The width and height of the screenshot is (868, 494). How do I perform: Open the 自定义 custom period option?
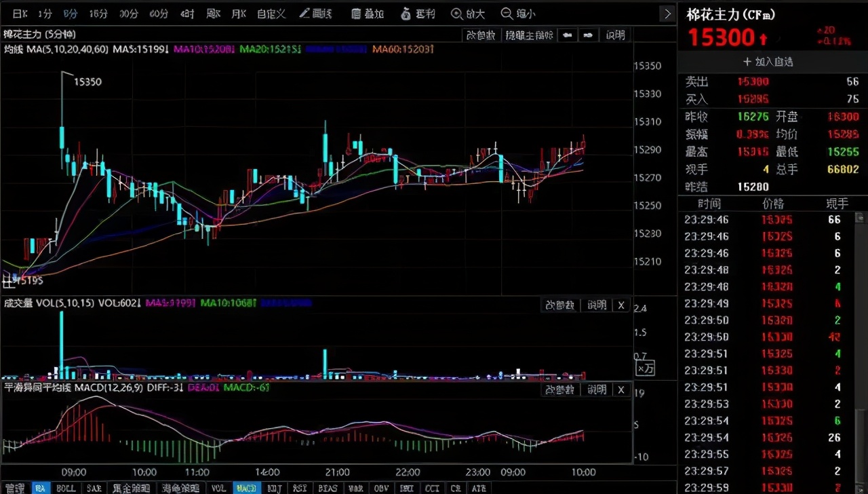coord(271,13)
